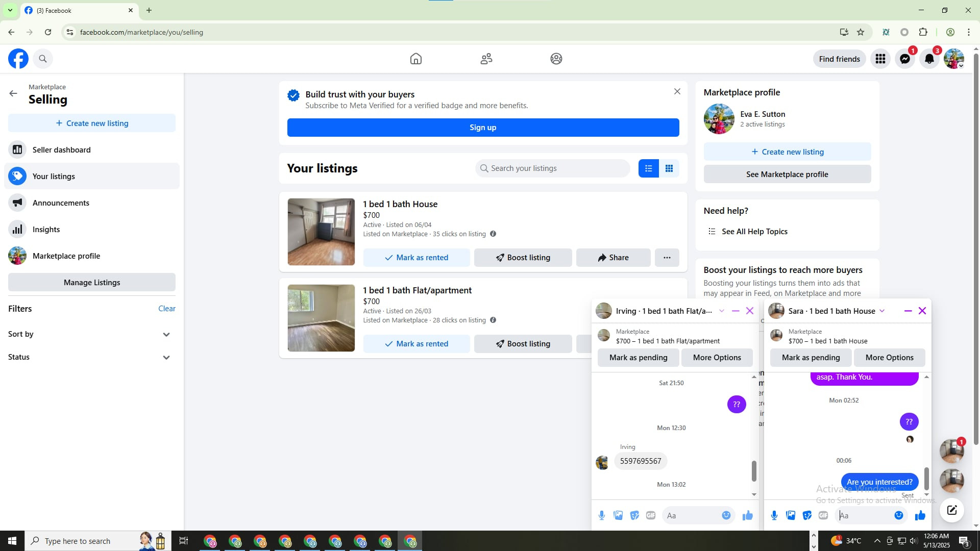Switch listings to list view
Viewport: 980px width, 551px height.
[x=649, y=168]
